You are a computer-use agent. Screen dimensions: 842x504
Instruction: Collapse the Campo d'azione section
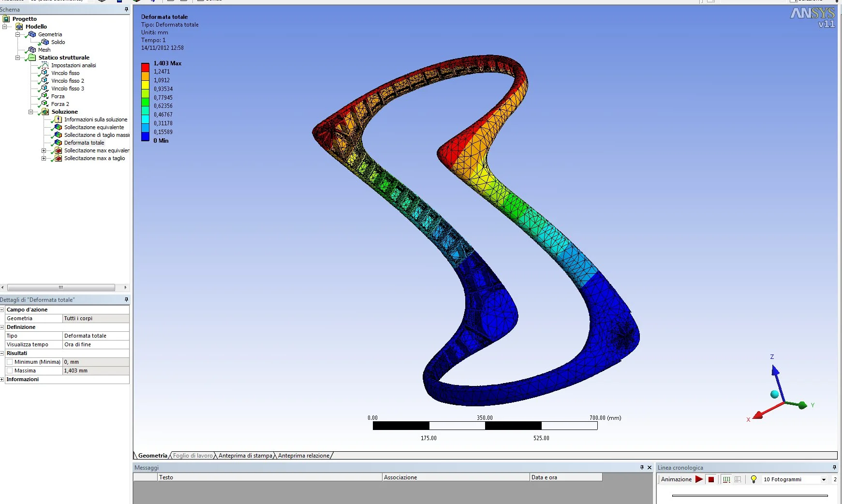[2, 310]
